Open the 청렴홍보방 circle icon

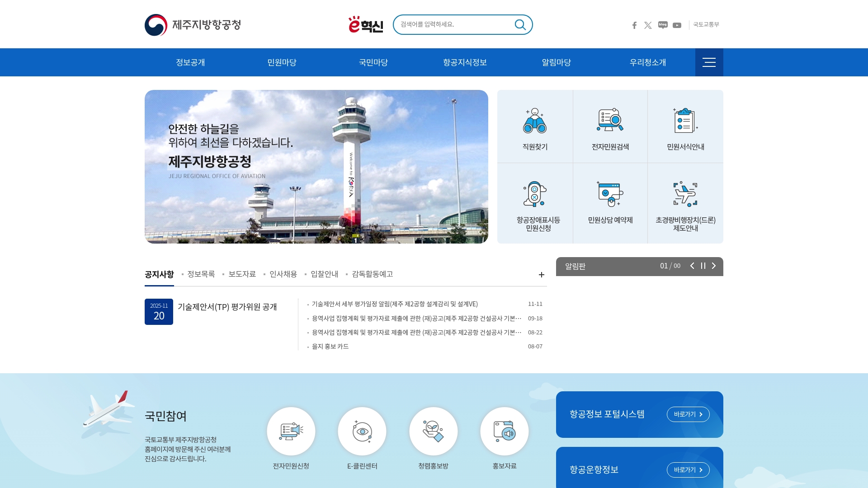(x=434, y=432)
